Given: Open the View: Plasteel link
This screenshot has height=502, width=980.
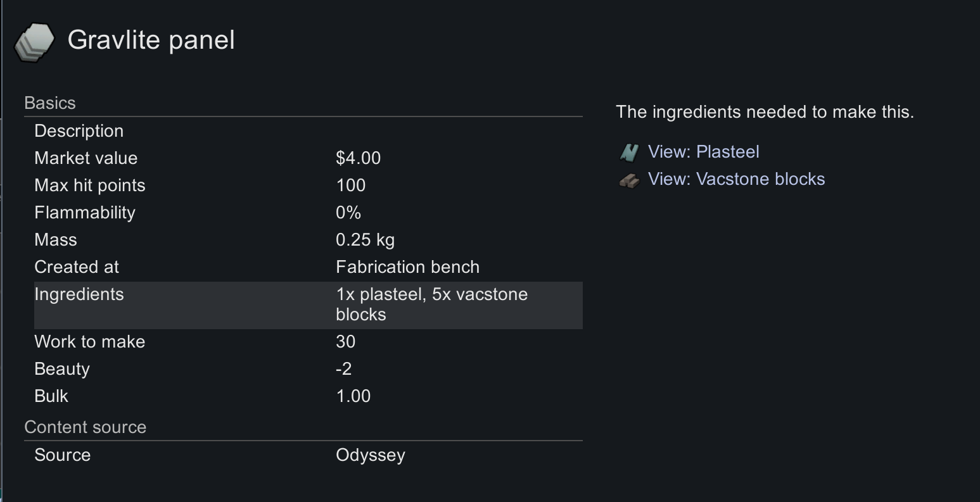Looking at the screenshot, I should click(703, 152).
